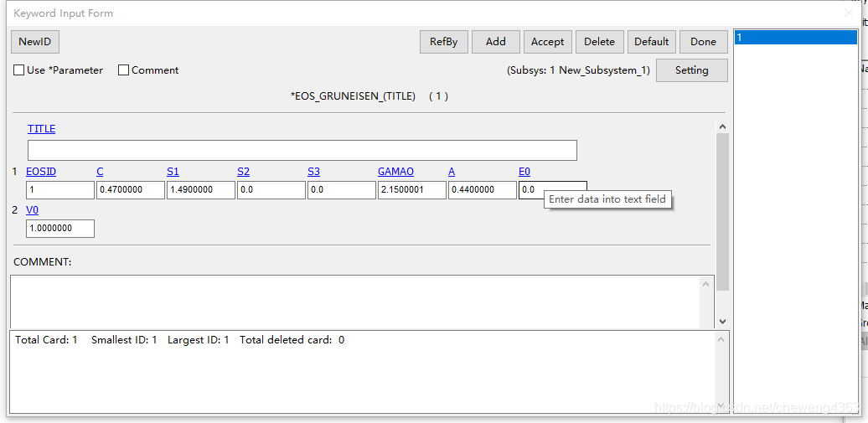Open the S2 parameter link
Screen dimensions: 868x423
(243, 173)
